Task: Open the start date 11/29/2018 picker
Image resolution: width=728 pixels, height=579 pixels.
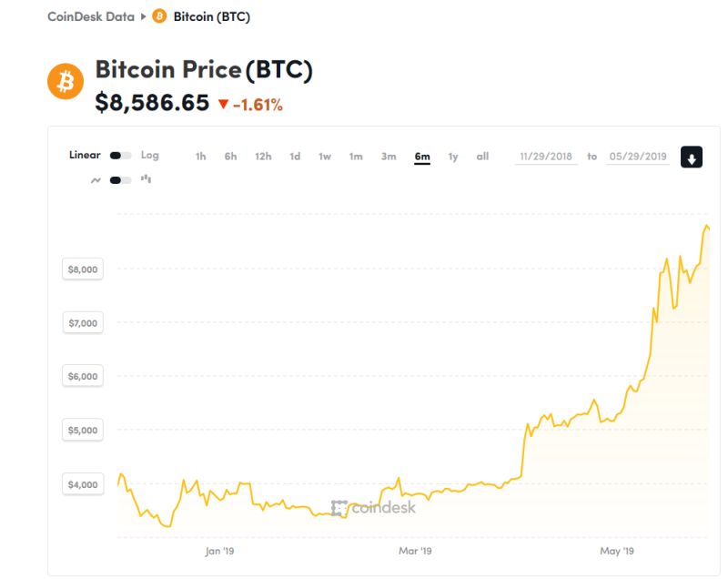Action: [x=546, y=157]
